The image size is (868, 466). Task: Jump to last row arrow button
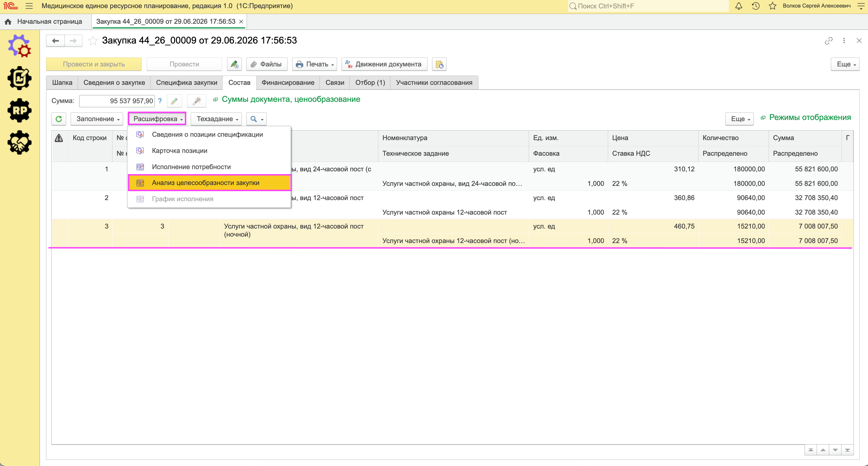(x=847, y=450)
